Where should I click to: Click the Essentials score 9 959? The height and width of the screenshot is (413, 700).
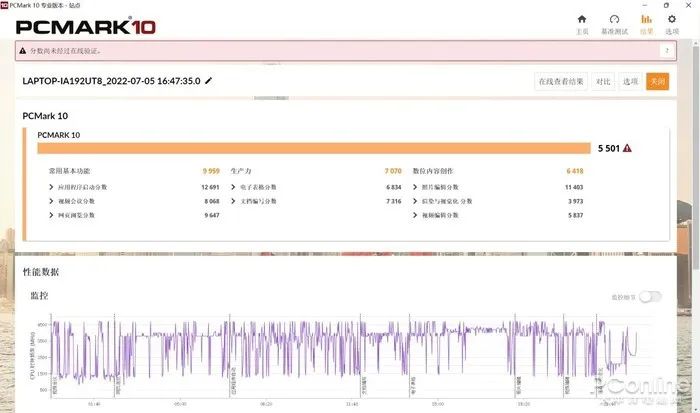click(x=211, y=171)
